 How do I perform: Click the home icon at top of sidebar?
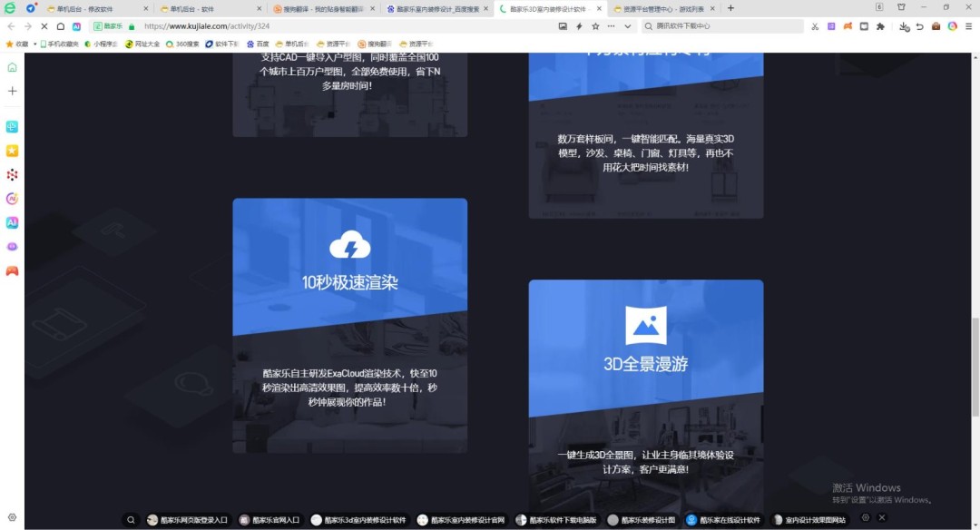point(11,66)
